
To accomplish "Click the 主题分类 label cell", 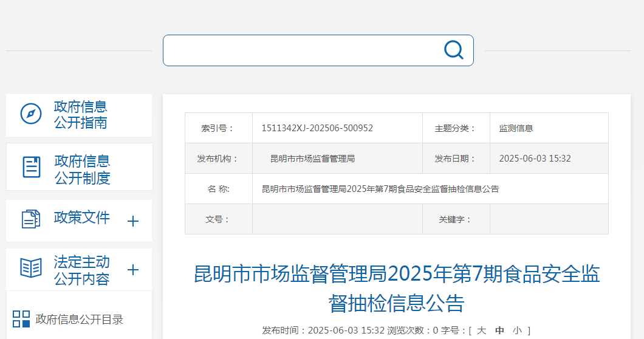I will (456, 128).
